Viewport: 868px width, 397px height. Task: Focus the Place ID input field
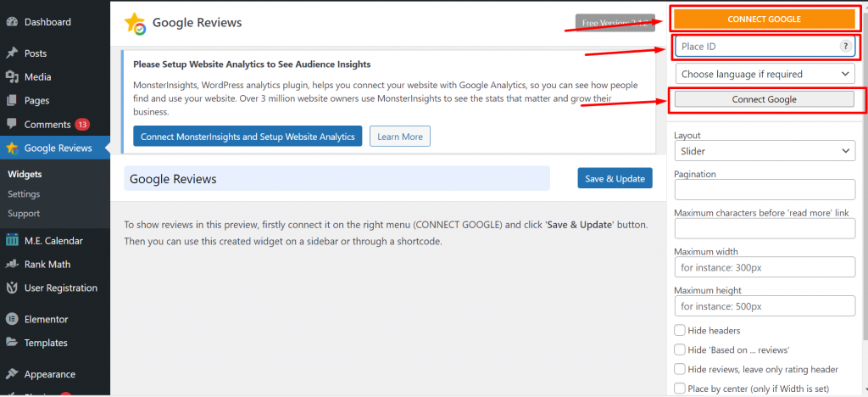765,47
